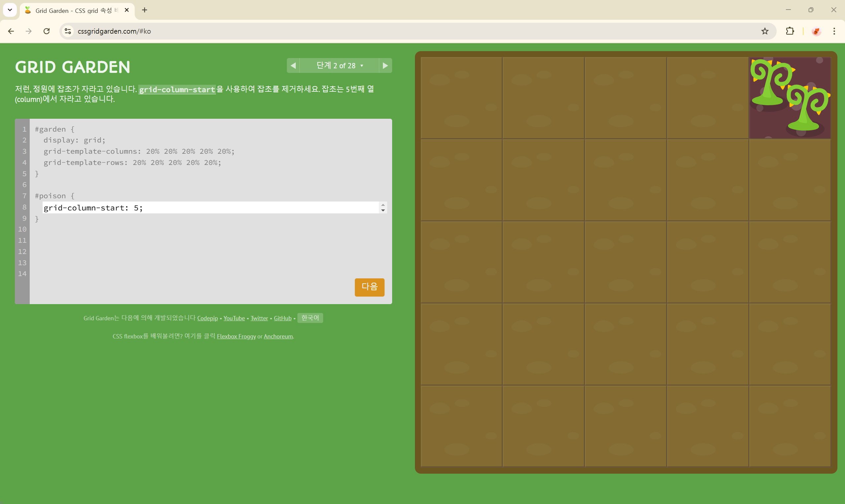Open the 한국어 language selector
Viewport: 845px width, 504px height.
point(310,318)
